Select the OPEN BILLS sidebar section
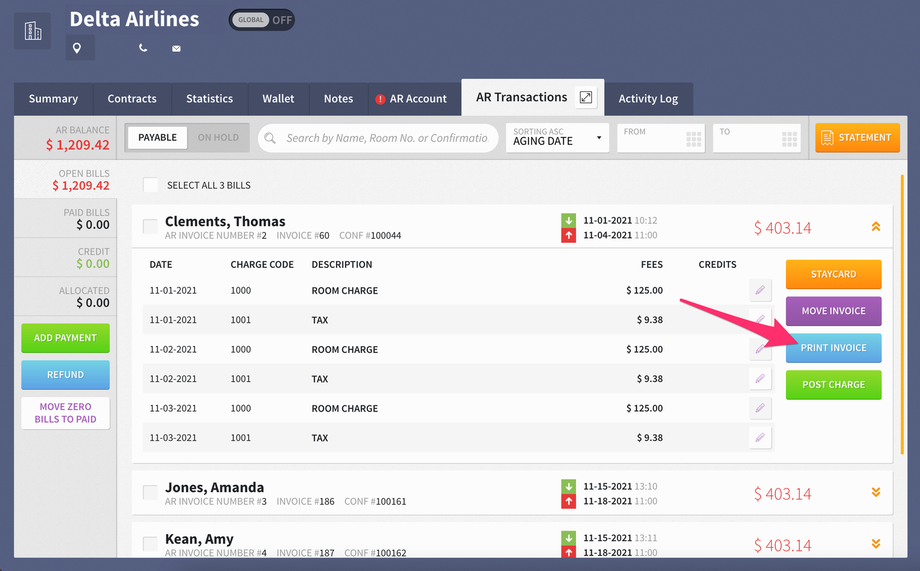Viewport: 920px width, 571px height. 66,180
